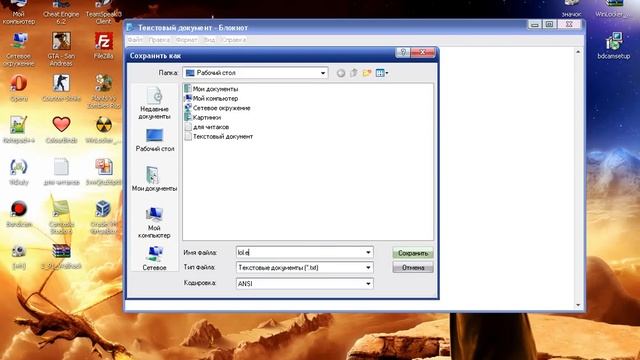Image resolution: width=640 pixels, height=360 pixels.
Task: Select Мой компьютер in the places sidebar
Action: (154, 223)
